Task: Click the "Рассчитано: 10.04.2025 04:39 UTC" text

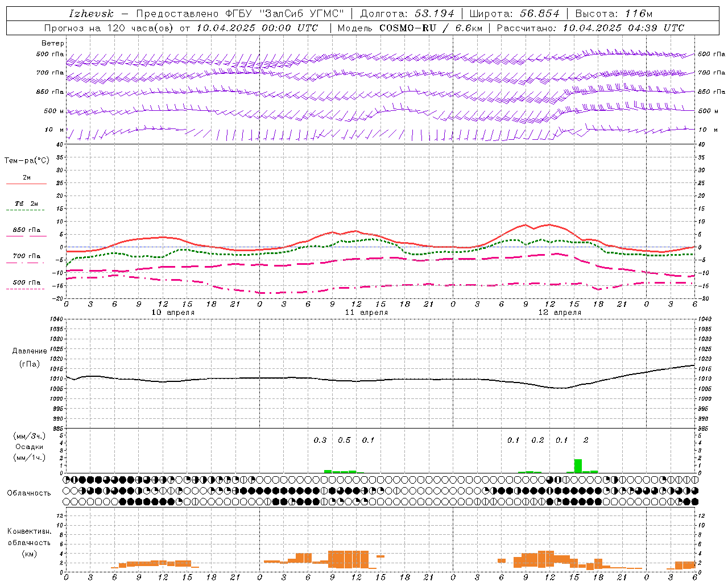Action: tap(590, 28)
